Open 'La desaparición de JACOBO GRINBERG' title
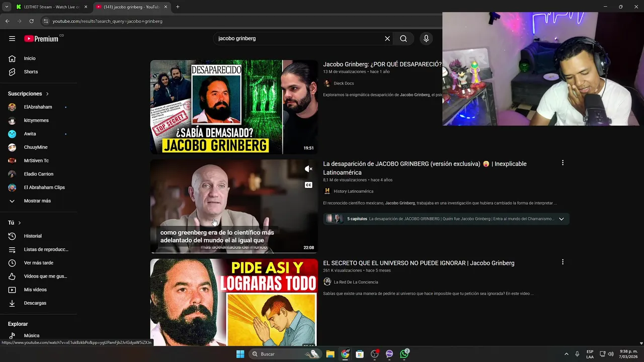Screen dimensions: 644x362 click(x=425, y=168)
